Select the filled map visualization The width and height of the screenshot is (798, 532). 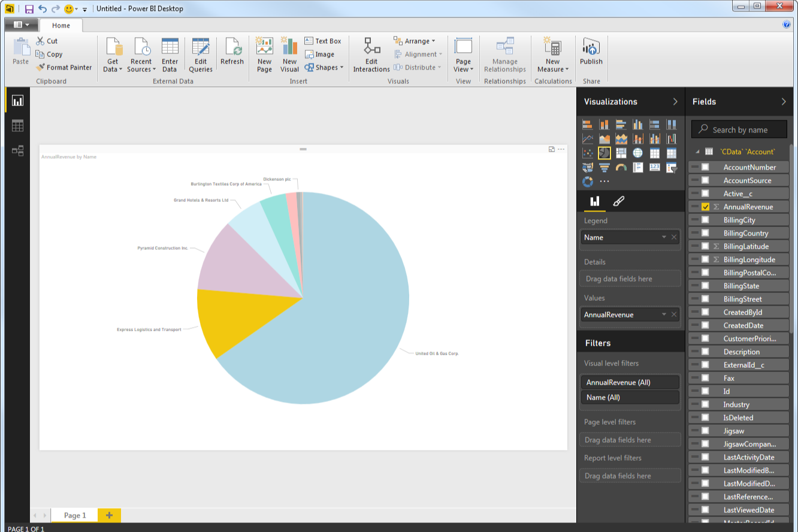click(x=588, y=168)
